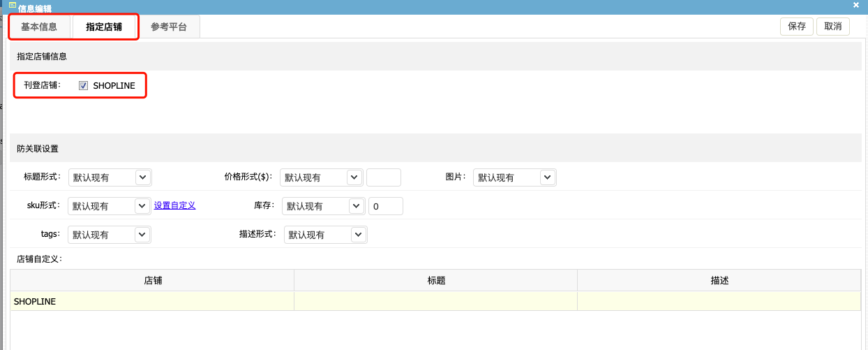Click the 保存 button
This screenshot has height=350, width=868.
pos(797,27)
